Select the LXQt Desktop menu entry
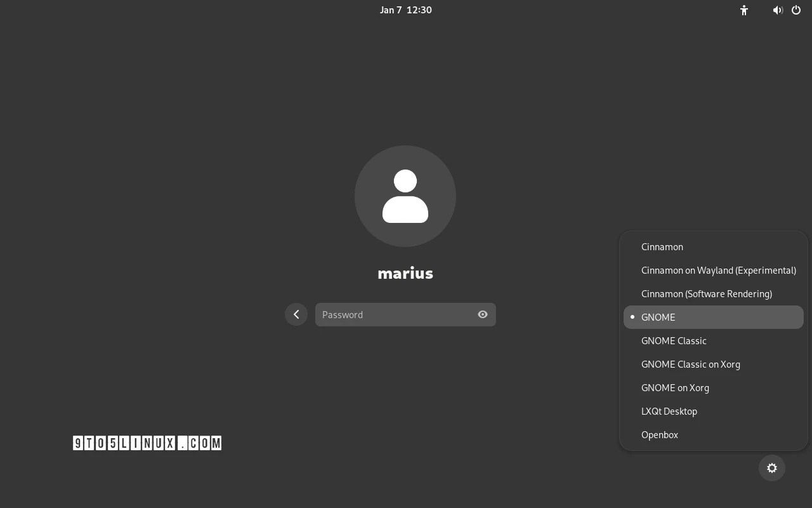 [669, 411]
